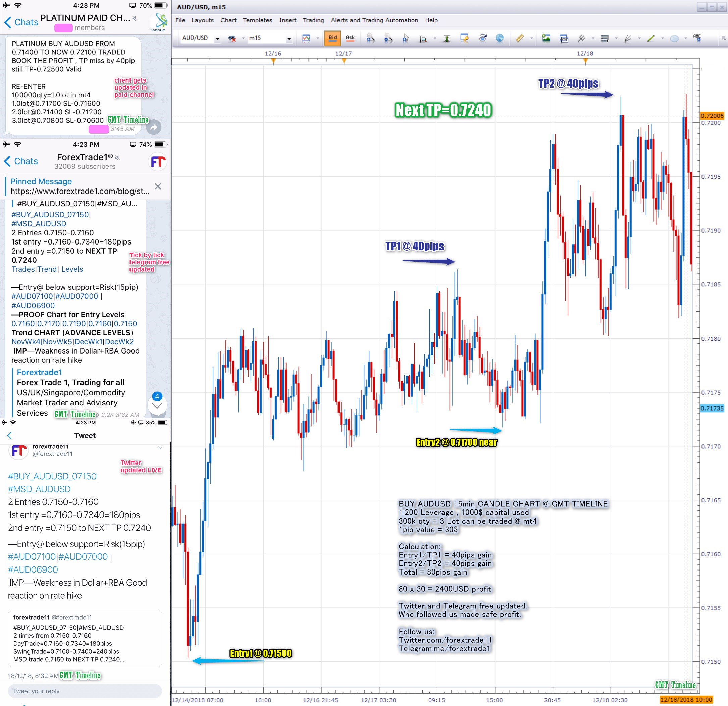This screenshot has width=728, height=706.
Task: Select the horizontal levels lines tool
Action: pyautogui.click(x=605, y=38)
